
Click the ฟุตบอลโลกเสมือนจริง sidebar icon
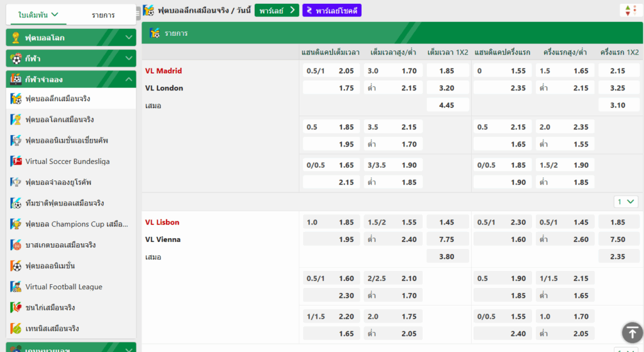[x=16, y=119]
